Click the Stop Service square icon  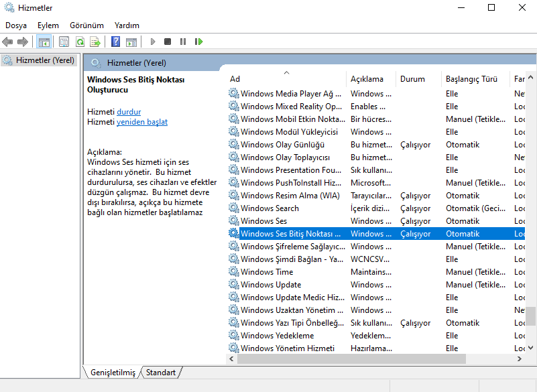pos(168,42)
